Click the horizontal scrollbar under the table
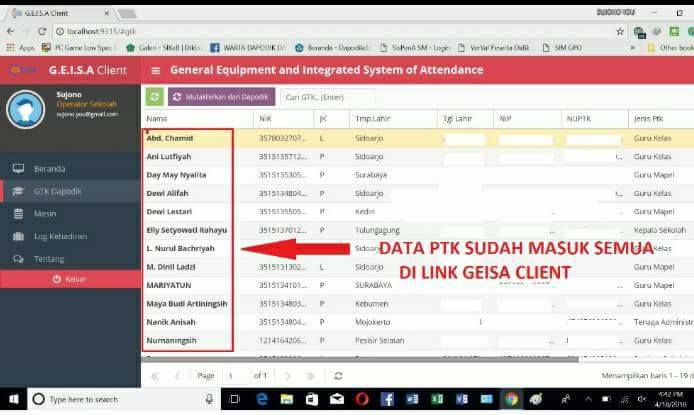The width and height of the screenshot is (694, 415). pos(359,359)
